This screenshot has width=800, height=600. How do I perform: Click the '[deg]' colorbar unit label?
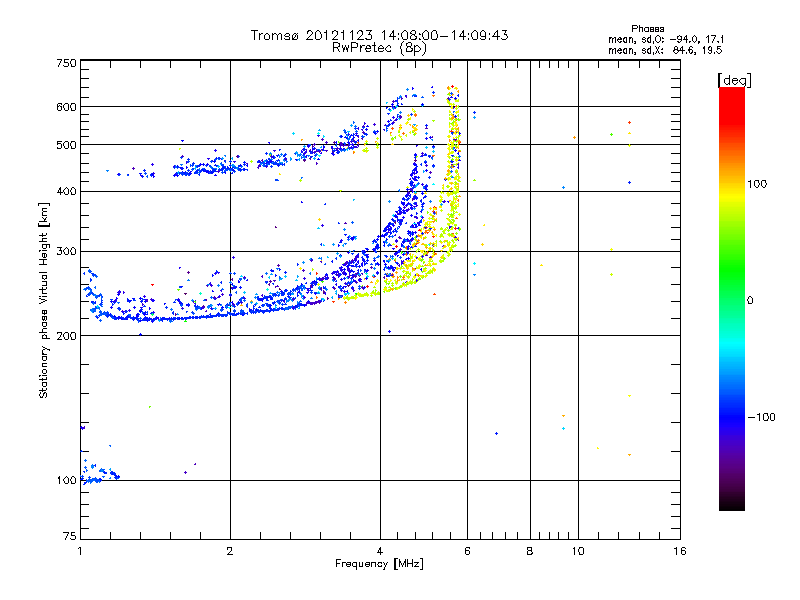(x=734, y=80)
